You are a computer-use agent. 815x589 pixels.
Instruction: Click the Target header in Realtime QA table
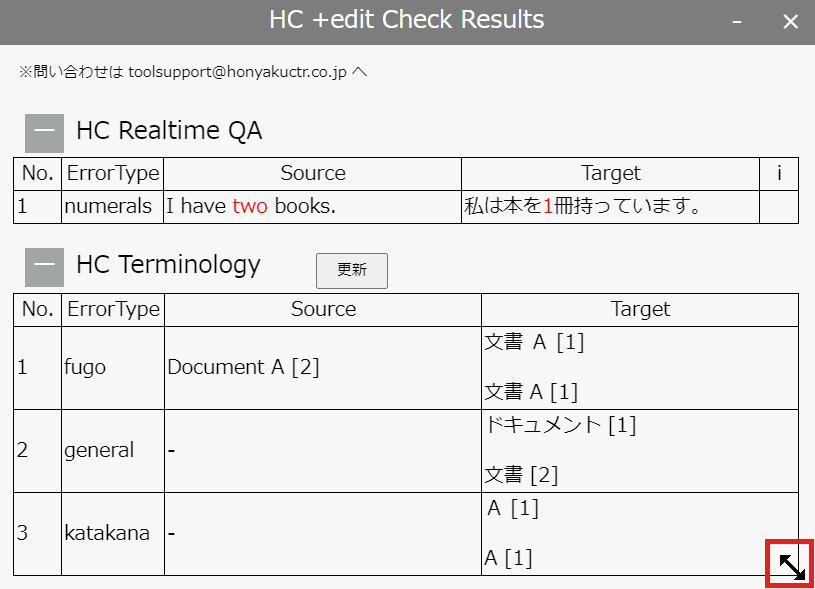(x=610, y=173)
